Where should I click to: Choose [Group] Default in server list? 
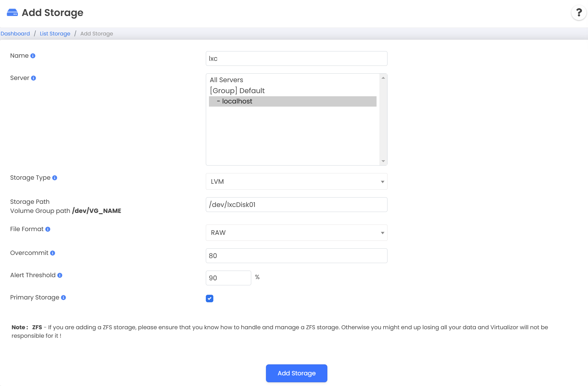[237, 91]
